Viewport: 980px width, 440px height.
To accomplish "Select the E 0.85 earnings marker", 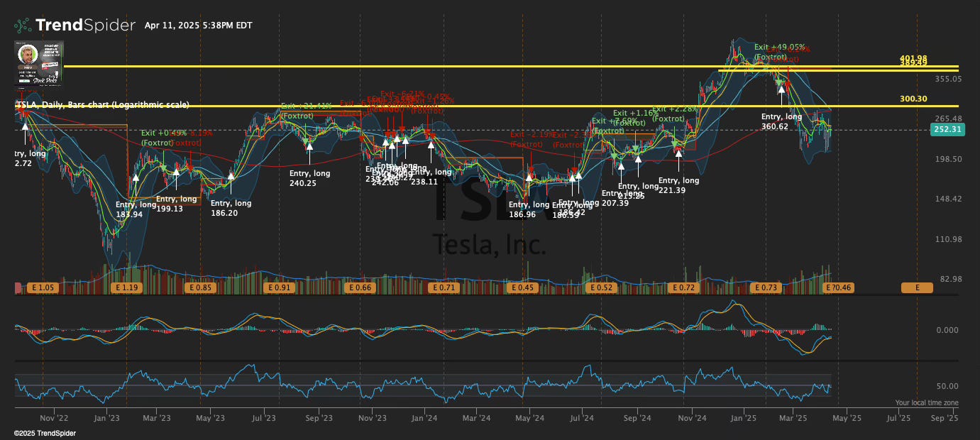I will click(x=199, y=288).
